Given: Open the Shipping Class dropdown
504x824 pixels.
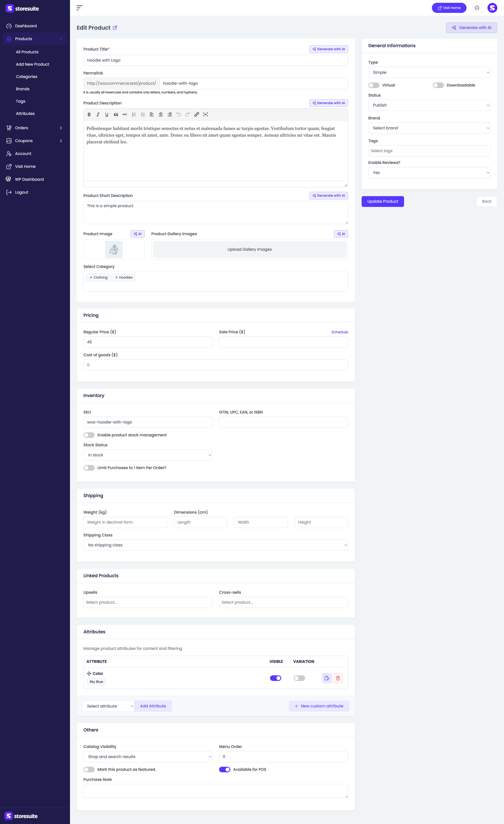Looking at the screenshot, I should [216, 545].
